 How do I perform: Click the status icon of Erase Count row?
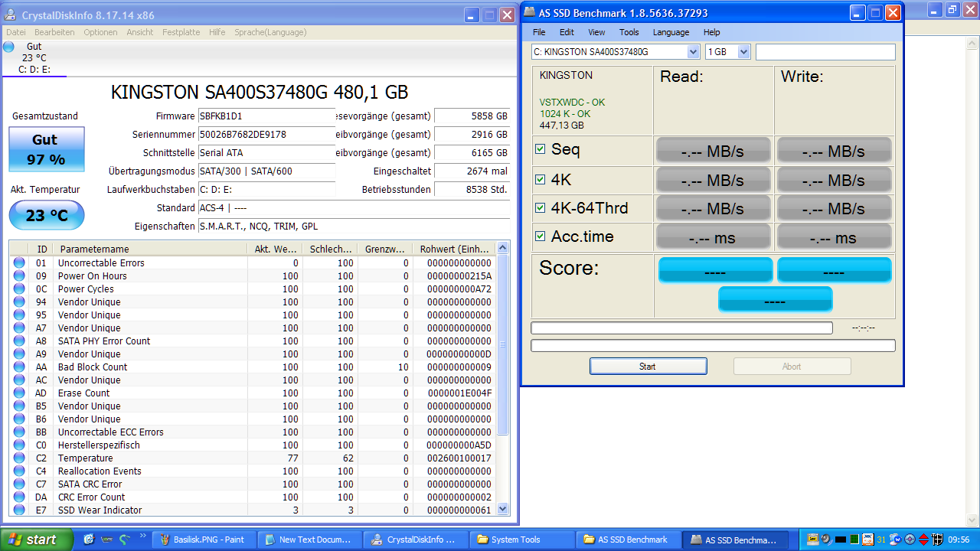pos(19,393)
